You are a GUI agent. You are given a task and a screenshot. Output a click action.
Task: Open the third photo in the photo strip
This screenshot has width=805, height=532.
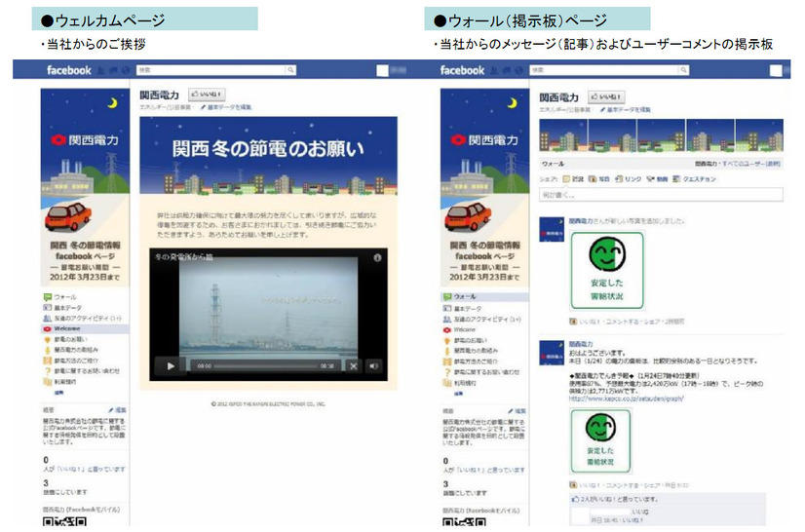tap(661, 135)
